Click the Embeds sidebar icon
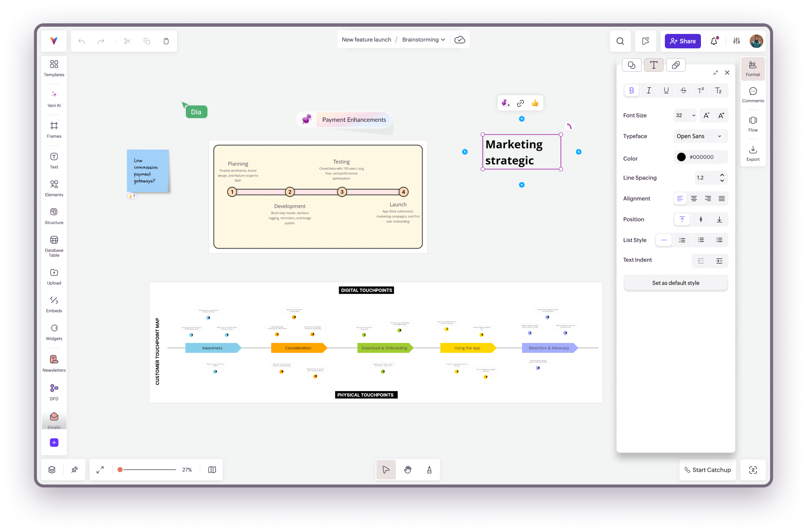Screen dimensions: 807x532 click(54, 304)
